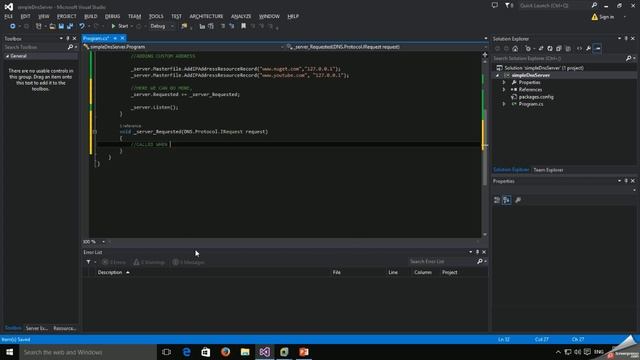Open File Explorer from the taskbar
640x360 pixels.
coord(245,352)
